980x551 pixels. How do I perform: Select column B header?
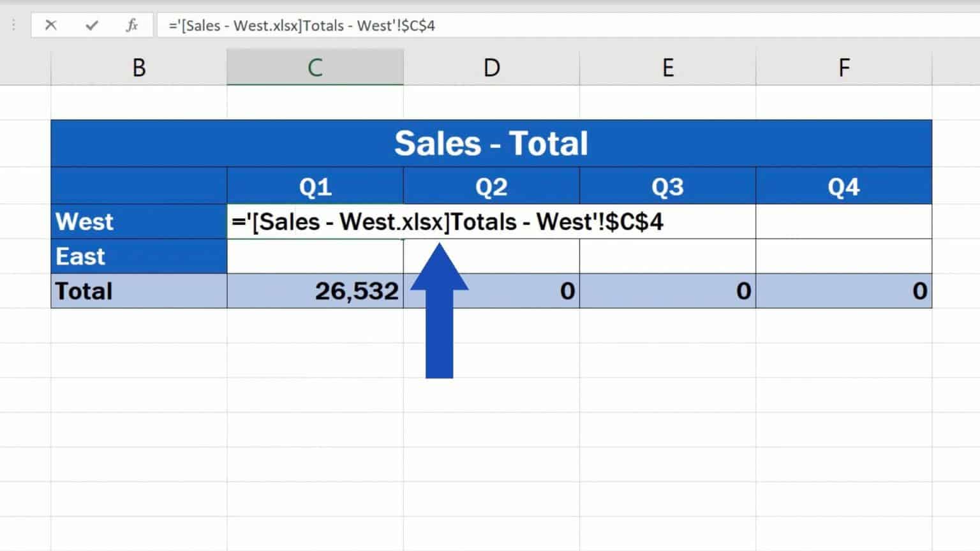click(x=138, y=66)
